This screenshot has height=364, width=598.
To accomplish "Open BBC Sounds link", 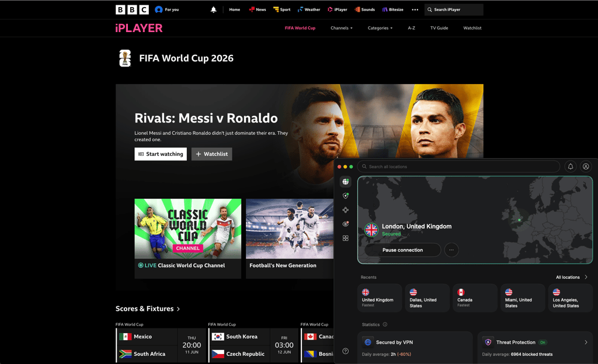I will click(364, 9).
